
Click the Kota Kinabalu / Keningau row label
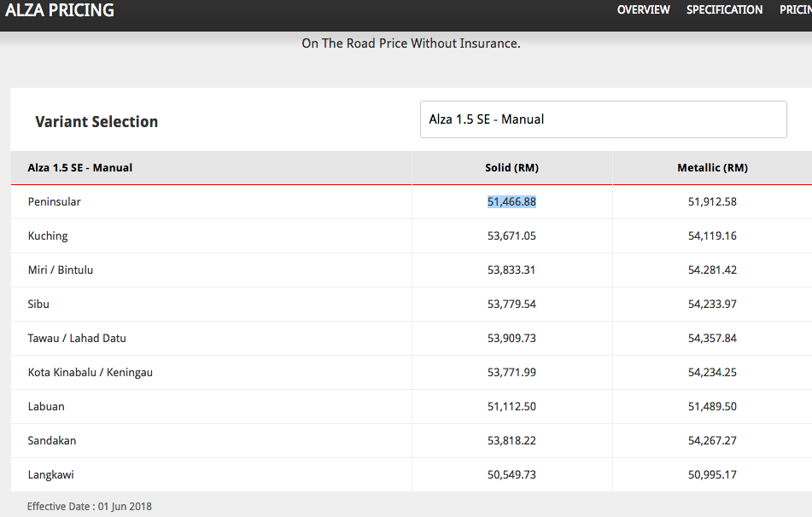tap(90, 373)
